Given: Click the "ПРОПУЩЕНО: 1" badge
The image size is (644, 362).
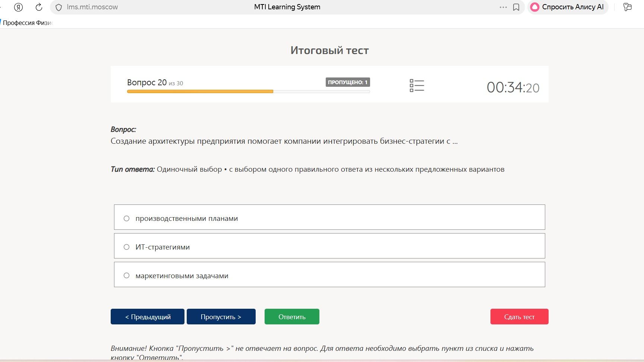Looking at the screenshot, I should [348, 82].
